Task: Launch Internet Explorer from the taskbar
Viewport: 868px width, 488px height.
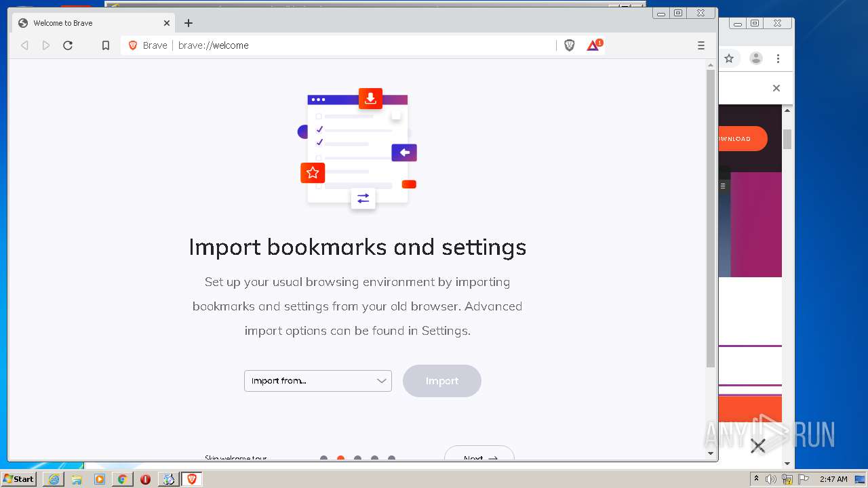Action: click(54, 479)
